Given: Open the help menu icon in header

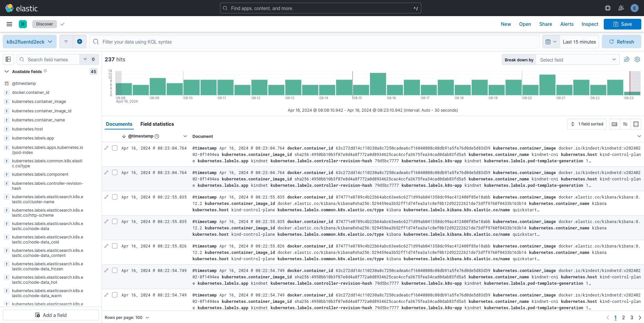Looking at the screenshot, I should 608,8.
